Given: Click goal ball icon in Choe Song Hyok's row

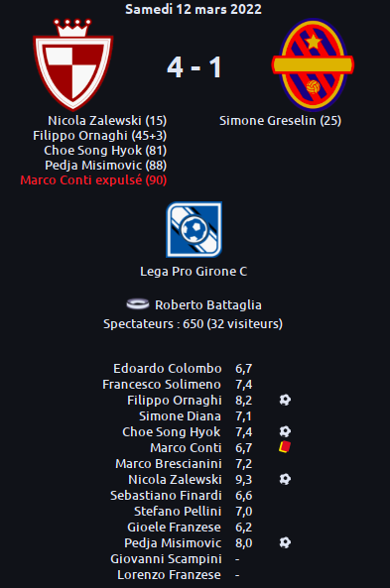Looking at the screenshot, I should [x=285, y=431].
